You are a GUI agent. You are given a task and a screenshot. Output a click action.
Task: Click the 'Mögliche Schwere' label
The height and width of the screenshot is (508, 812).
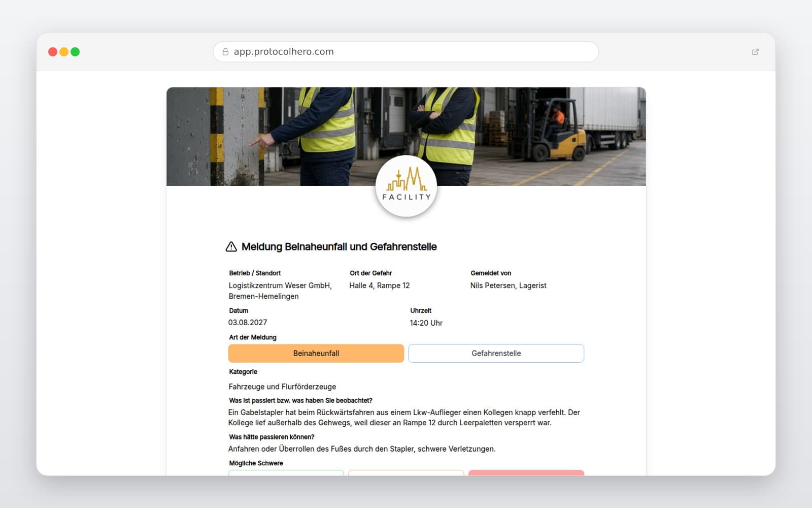(256, 463)
